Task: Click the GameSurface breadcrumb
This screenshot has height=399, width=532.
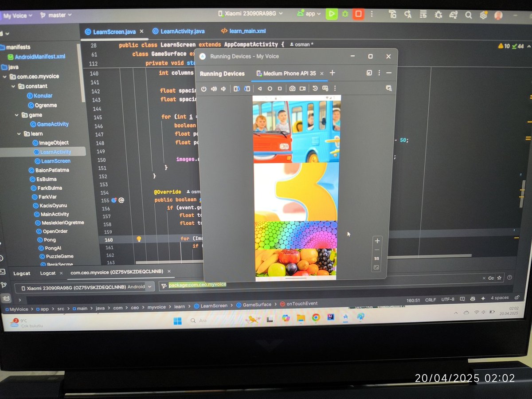Action: pos(254,305)
